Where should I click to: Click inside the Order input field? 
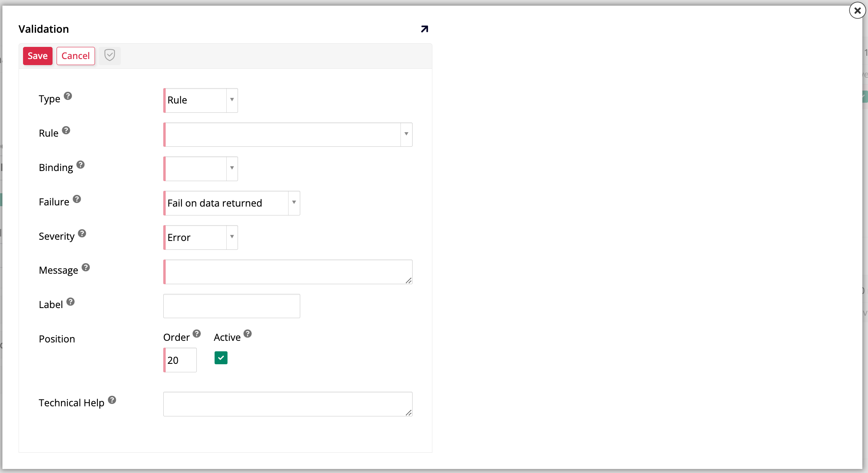180,360
